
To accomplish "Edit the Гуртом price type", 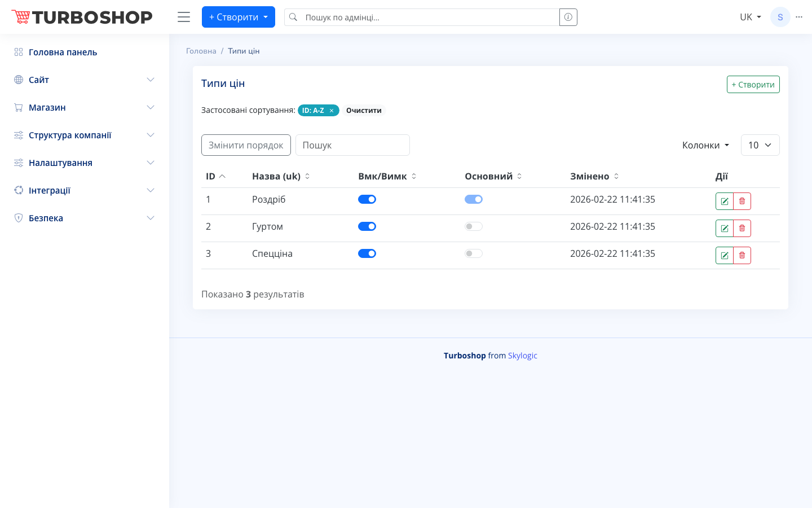I will click(x=725, y=228).
